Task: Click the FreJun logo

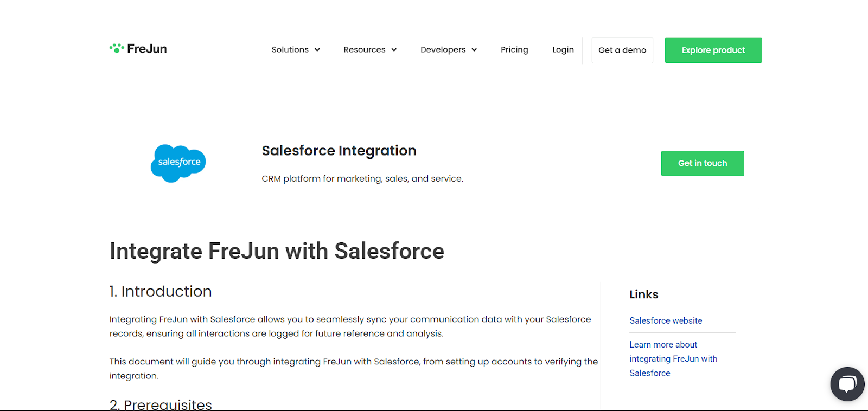Action: click(138, 48)
